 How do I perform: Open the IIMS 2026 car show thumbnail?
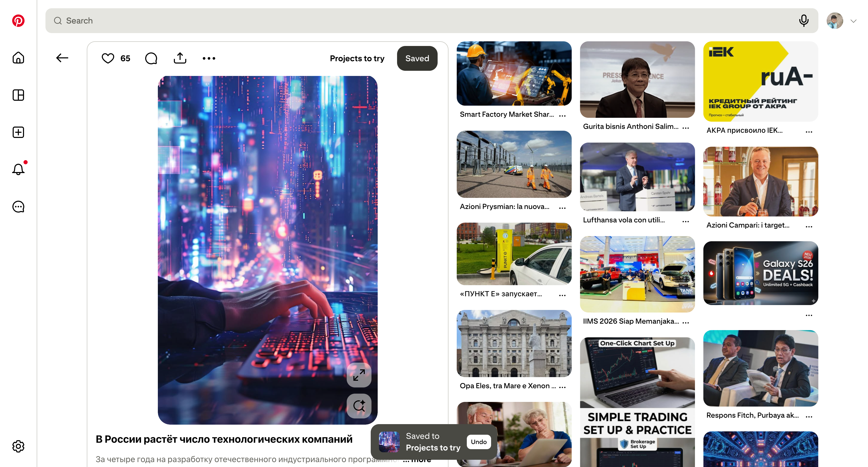pyautogui.click(x=637, y=274)
